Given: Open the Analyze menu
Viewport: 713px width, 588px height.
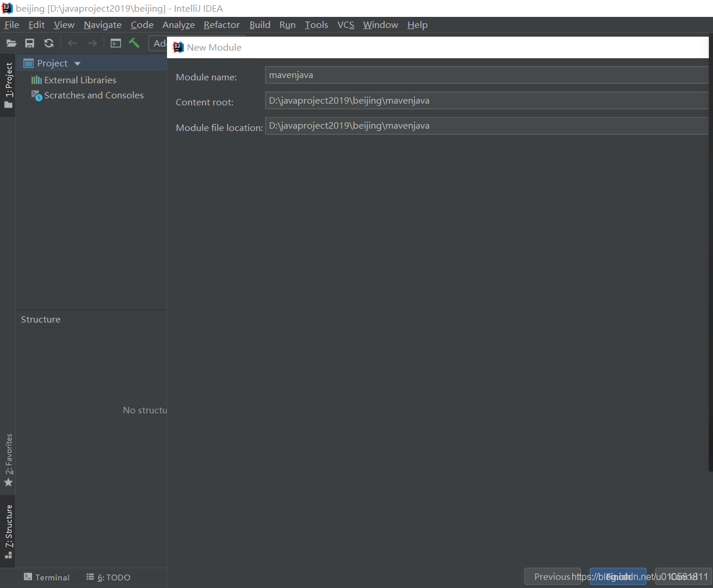Looking at the screenshot, I should (x=179, y=24).
